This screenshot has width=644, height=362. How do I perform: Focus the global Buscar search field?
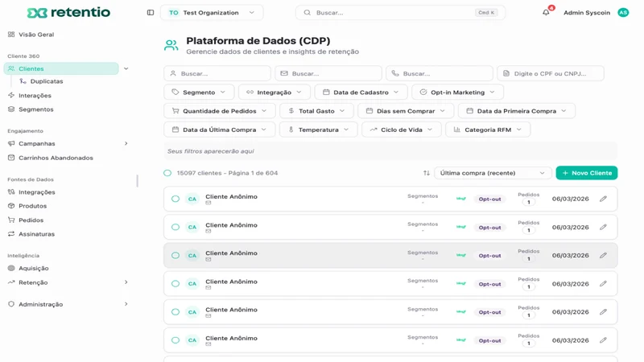coord(400,13)
